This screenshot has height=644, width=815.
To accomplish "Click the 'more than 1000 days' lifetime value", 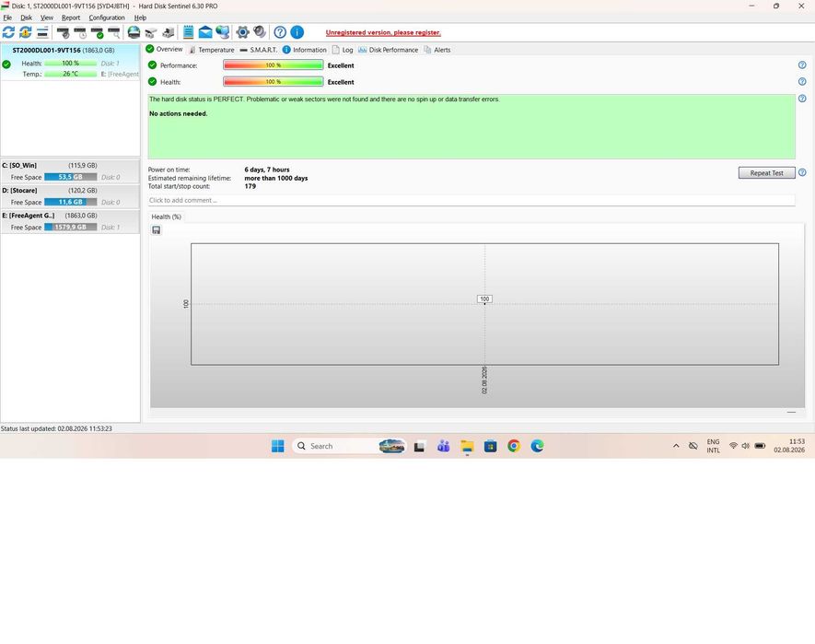I will coord(276,178).
